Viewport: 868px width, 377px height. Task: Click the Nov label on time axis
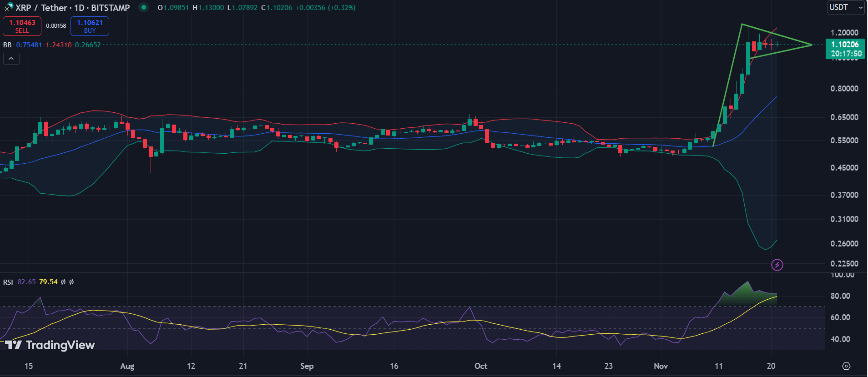point(661,366)
